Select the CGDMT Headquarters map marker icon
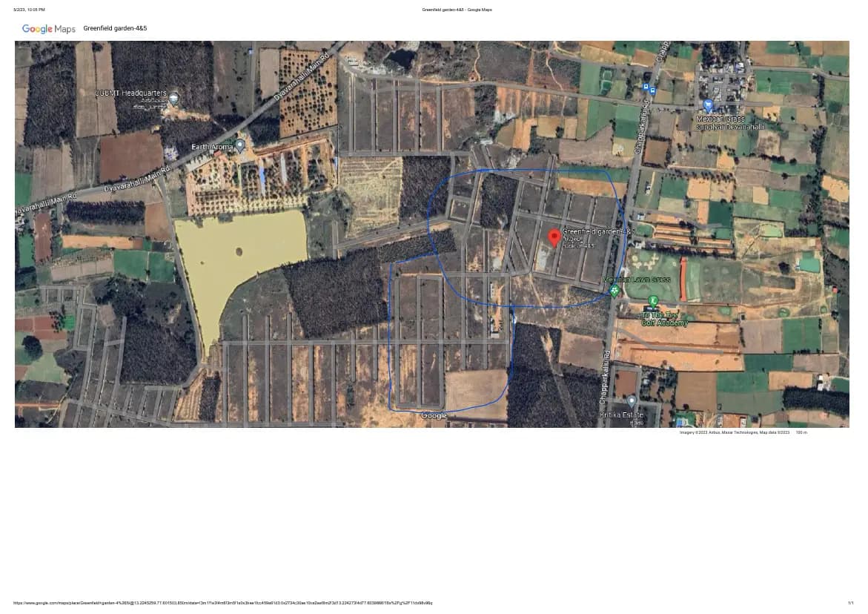868x614 pixels. (173, 99)
